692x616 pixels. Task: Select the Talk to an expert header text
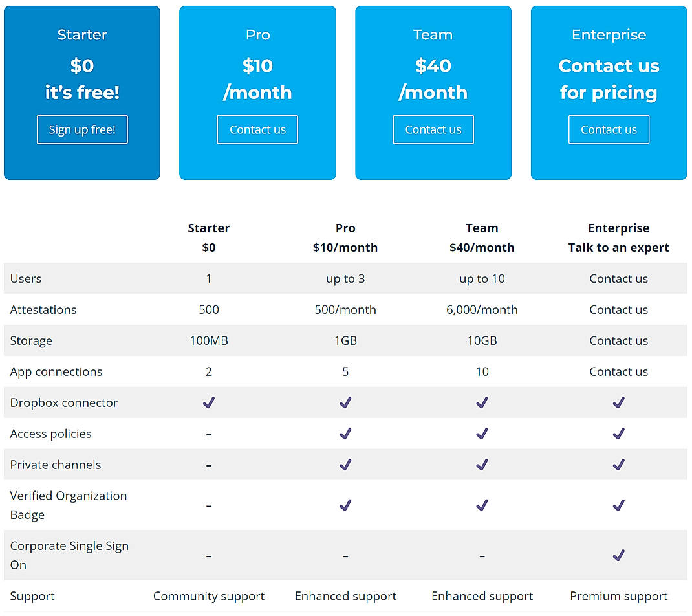click(x=618, y=247)
